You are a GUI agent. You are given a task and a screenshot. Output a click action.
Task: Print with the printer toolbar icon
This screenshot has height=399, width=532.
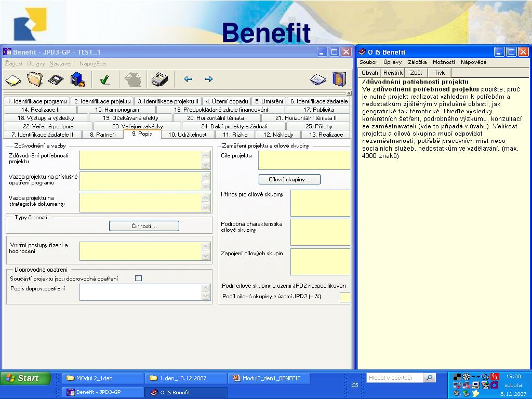(159, 79)
